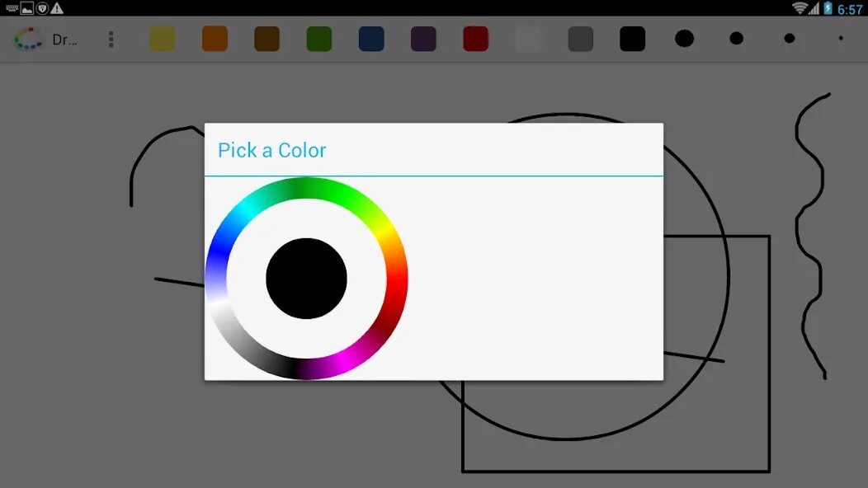
Task: Select the largest brush size dot
Action: tap(685, 38)
